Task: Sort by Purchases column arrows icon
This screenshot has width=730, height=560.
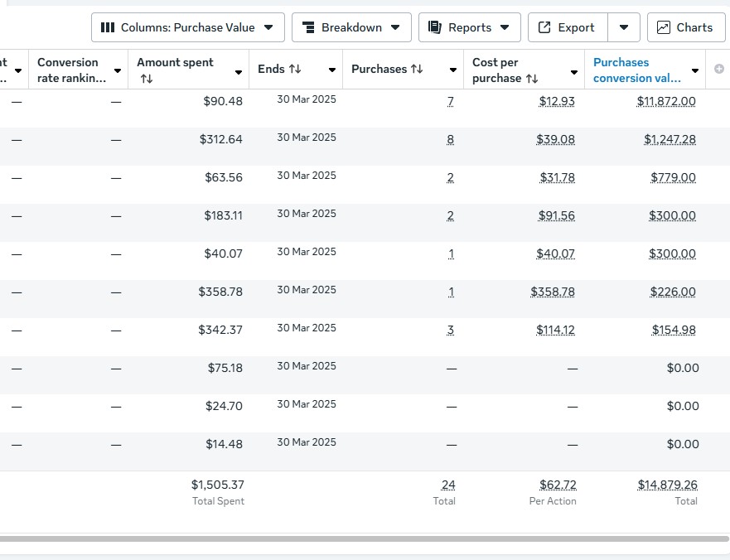Action: tap(417, 69)
